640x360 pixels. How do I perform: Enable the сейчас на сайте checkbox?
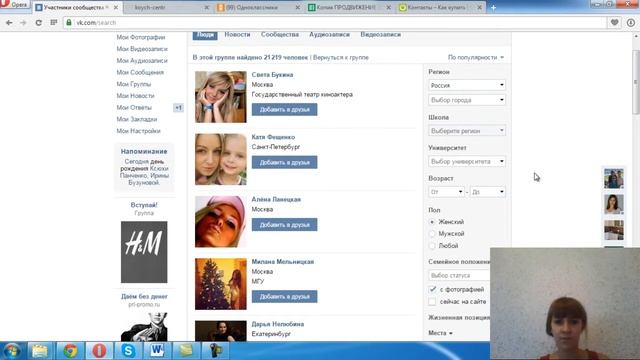[433, 302]
